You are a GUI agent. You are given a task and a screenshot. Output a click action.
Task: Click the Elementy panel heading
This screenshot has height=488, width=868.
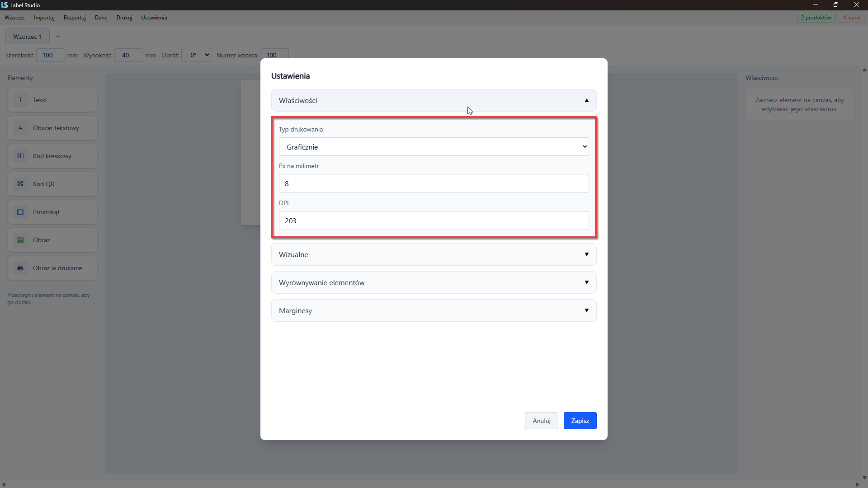click(x=20, y=78)
